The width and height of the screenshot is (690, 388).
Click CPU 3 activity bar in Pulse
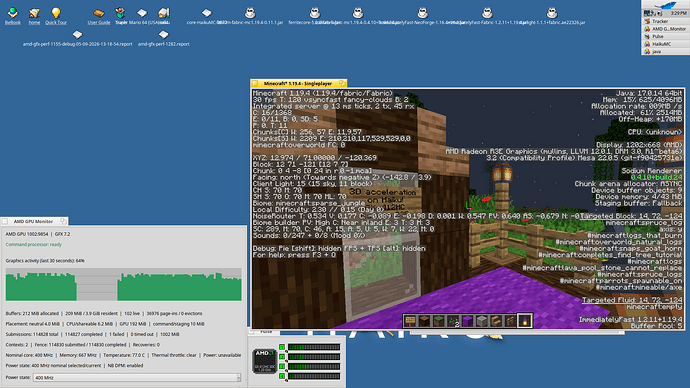tap(314, 366)
